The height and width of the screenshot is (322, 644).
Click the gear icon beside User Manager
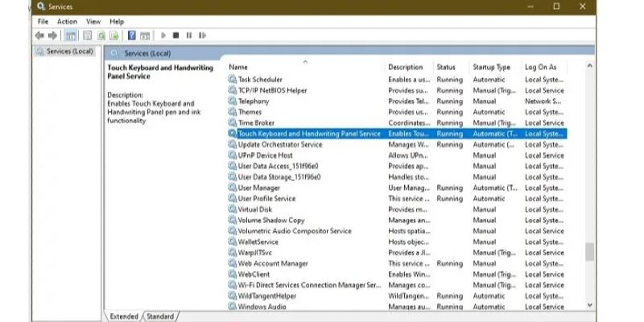tap(233, 188)
